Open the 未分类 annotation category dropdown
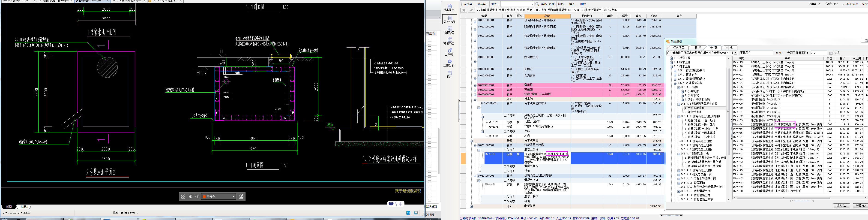The image size is (868, 220). 219,196
